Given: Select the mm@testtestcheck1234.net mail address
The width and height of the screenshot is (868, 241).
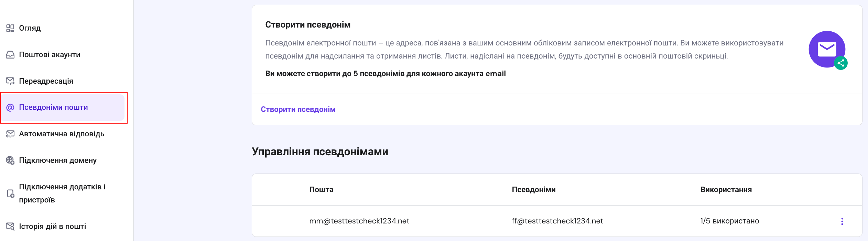Looking at the screenshot, I should pyautogui.click(x=359, y=221).
